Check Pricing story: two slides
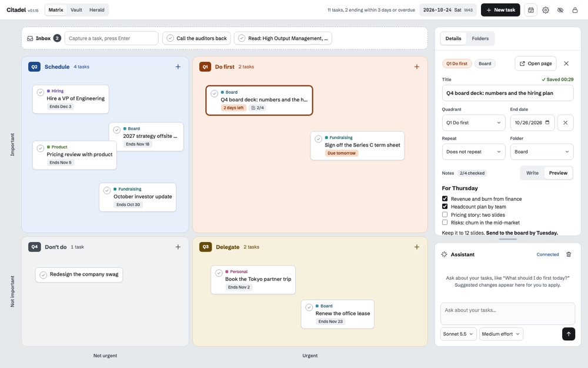Viewport: 588px width, 368px height. (x=445, y=215)
